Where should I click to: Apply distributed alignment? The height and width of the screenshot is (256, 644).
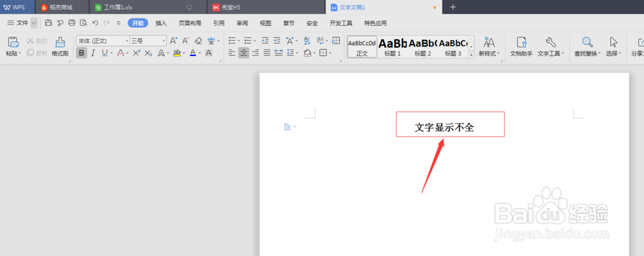click(x=278, y=53)
